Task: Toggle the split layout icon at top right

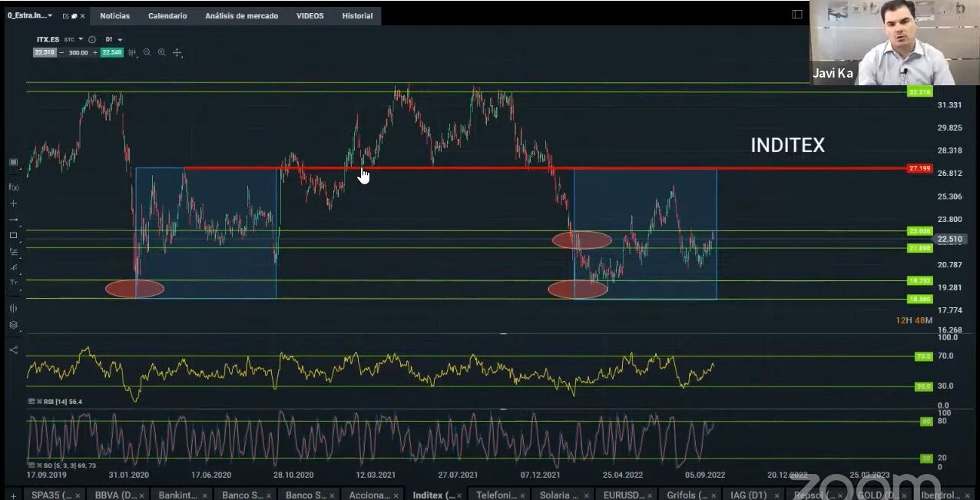Action: pyautogui.click(x=797, y=14)
